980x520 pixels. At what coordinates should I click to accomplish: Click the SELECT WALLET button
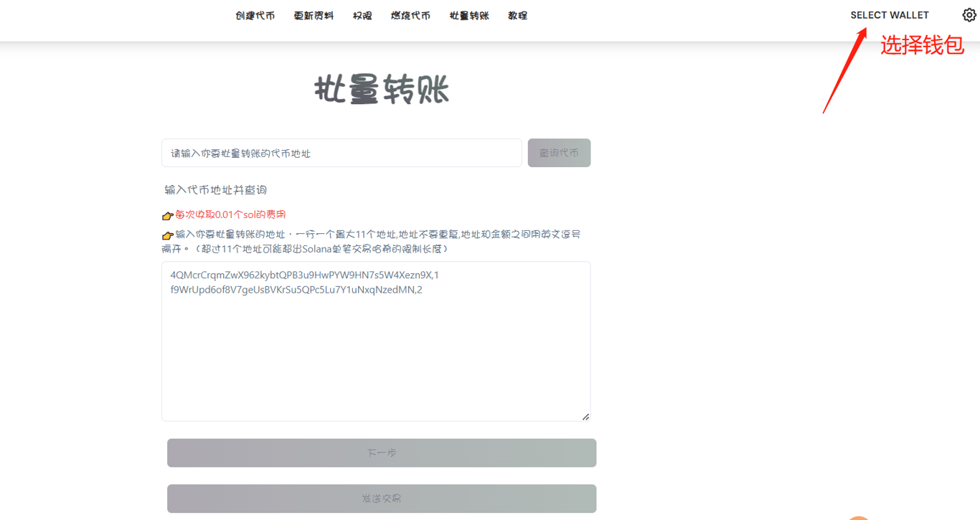[890, 15]
